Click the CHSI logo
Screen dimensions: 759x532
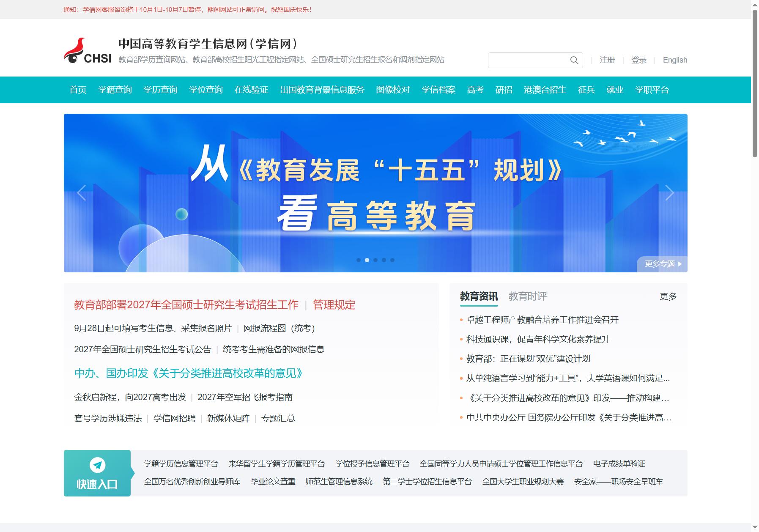pyautogui.click(x=88, y=51)
